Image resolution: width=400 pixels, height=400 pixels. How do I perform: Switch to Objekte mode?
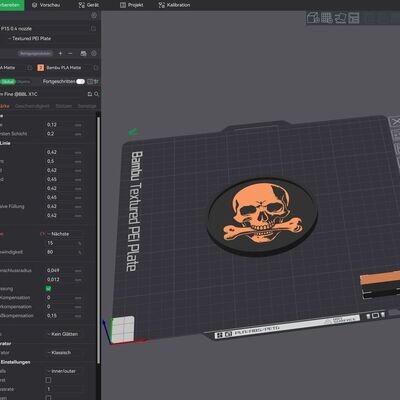pyautogui.click(x=24, y=82)
